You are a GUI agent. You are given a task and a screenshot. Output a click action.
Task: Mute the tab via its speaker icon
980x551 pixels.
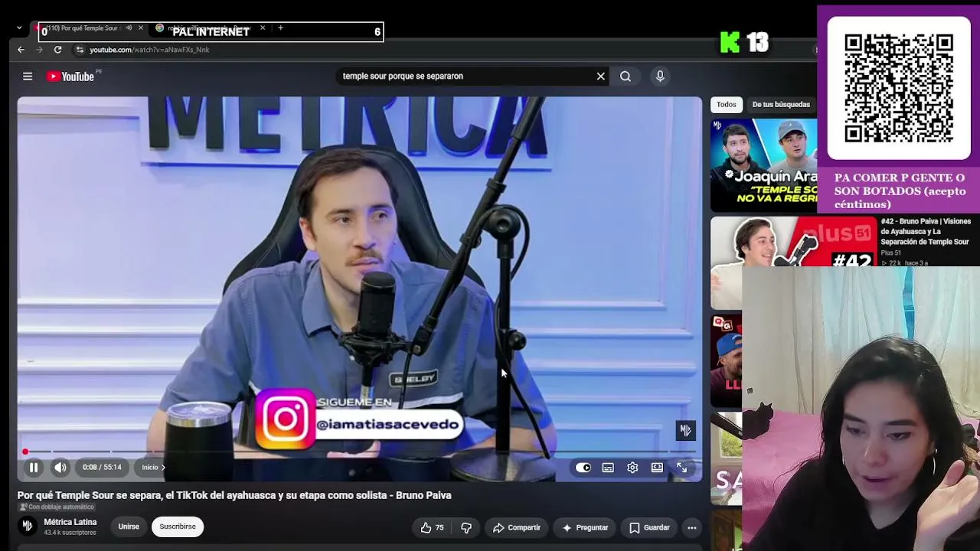[129, 28]
